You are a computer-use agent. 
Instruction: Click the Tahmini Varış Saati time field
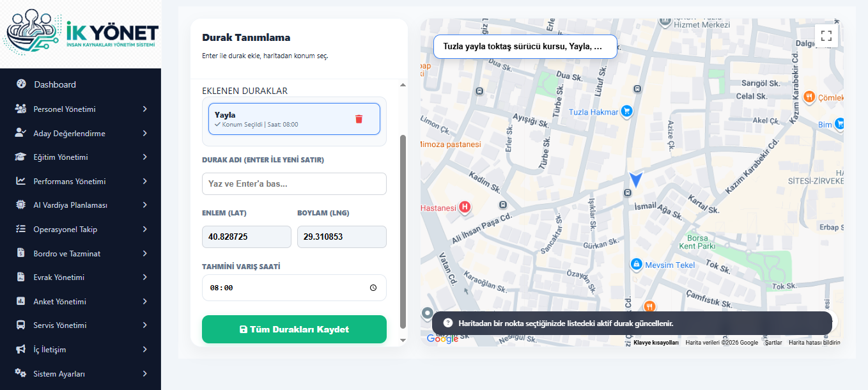click(294, 288)
